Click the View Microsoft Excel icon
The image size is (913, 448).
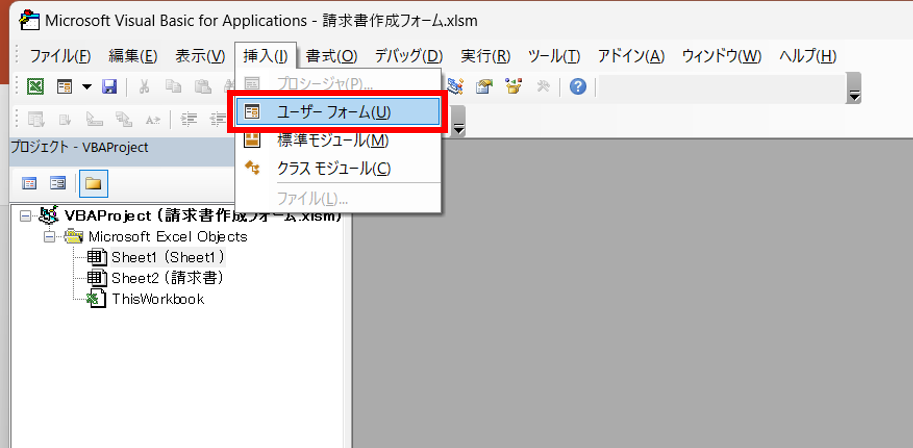[x=35, y=87]
